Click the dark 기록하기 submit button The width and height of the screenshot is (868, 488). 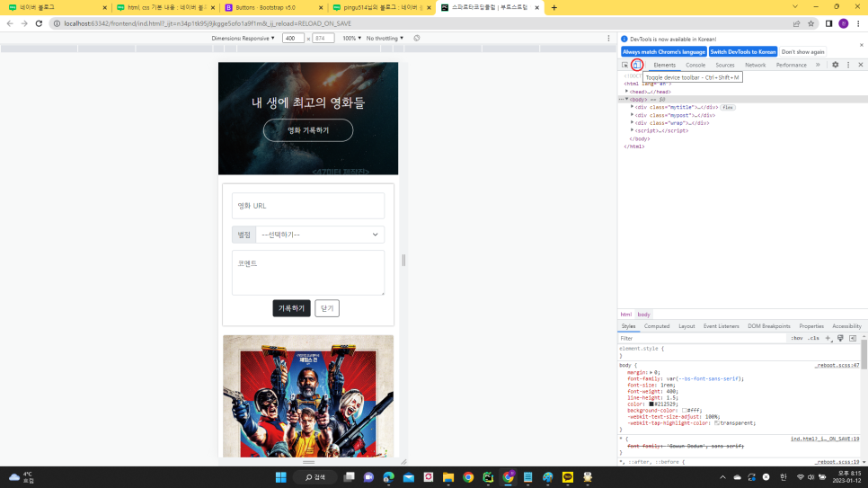(291, 308)
